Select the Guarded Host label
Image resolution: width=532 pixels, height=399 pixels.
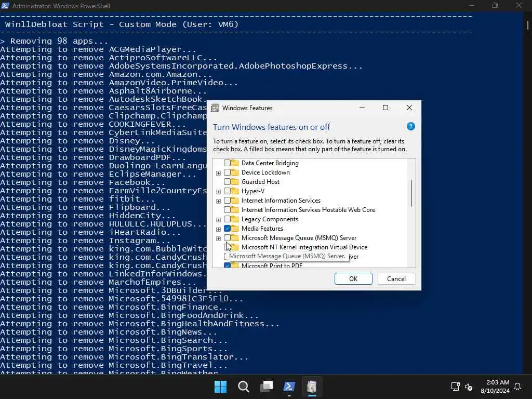point(260,181)
